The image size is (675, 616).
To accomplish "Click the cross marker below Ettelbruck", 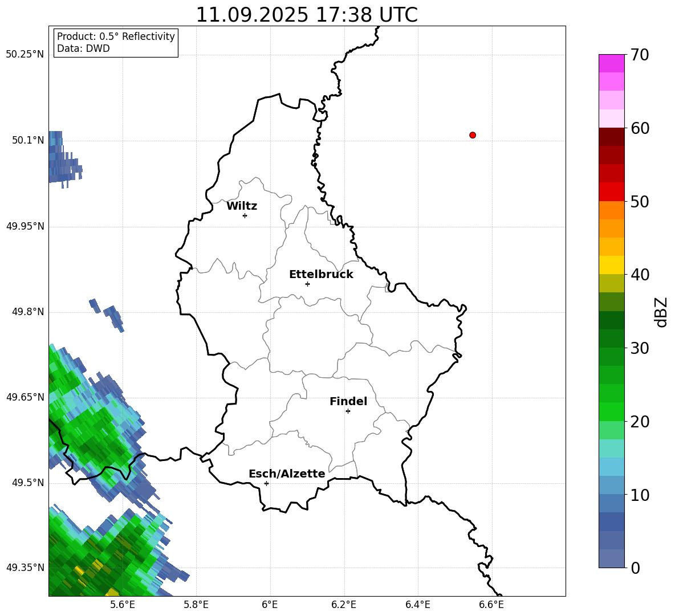I will [307, 284].
